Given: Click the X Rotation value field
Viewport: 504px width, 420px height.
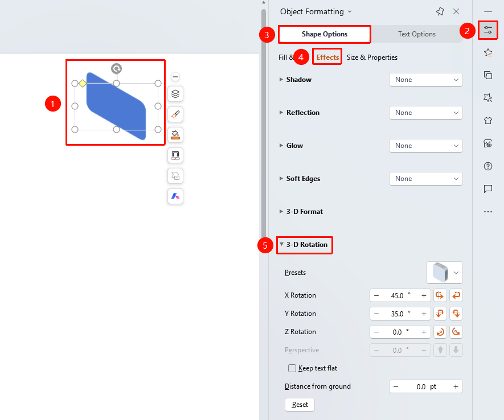Looking at the screenshot, I should click(x=400, y=295).
